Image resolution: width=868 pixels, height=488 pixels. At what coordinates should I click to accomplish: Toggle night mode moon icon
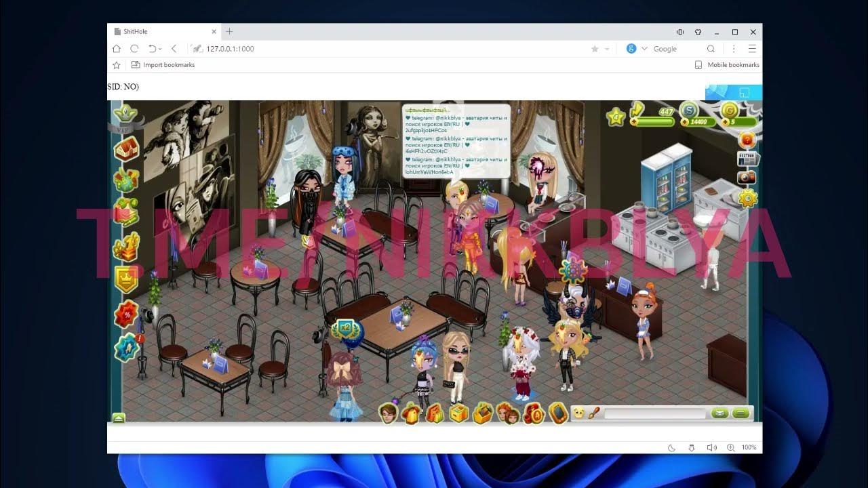pyautogui.click(x=671, y=447)
